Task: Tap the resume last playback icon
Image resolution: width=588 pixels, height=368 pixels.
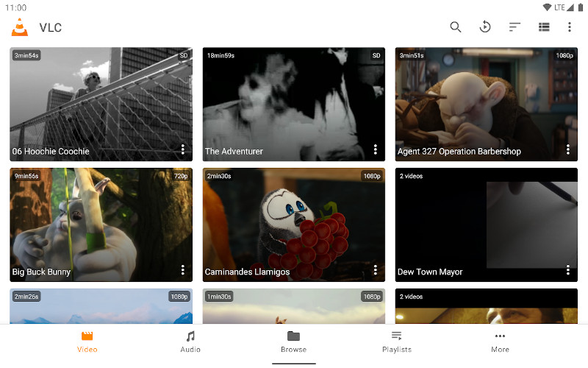Action: click(x=485, y=27)
